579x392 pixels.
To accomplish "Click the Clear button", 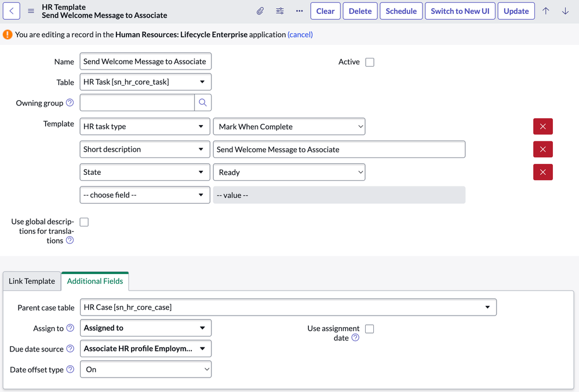I will (x=325, y=11).
